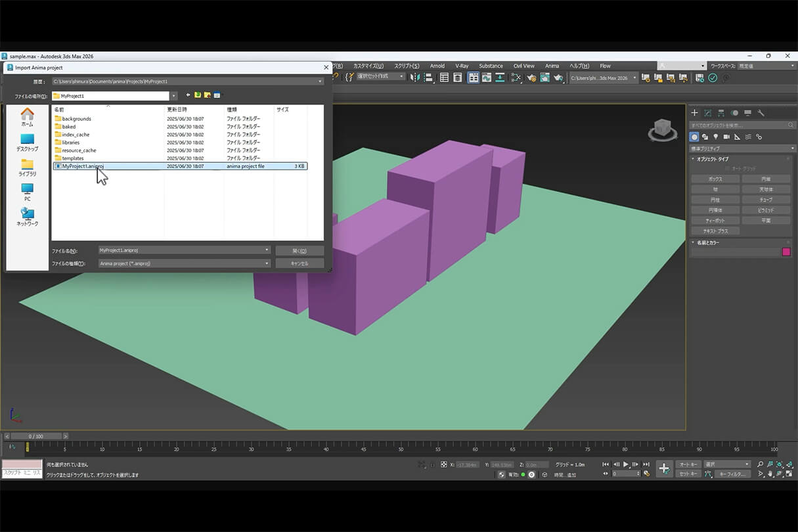Click the ViewCube in the viewport
This screenshot has width=798, height=532.
(x=662, y=129)
